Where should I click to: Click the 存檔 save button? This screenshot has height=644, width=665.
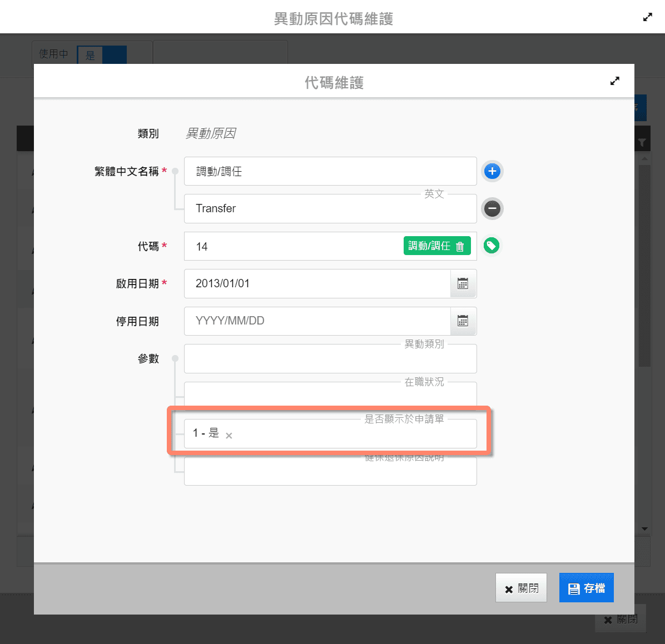click(586, 588)
